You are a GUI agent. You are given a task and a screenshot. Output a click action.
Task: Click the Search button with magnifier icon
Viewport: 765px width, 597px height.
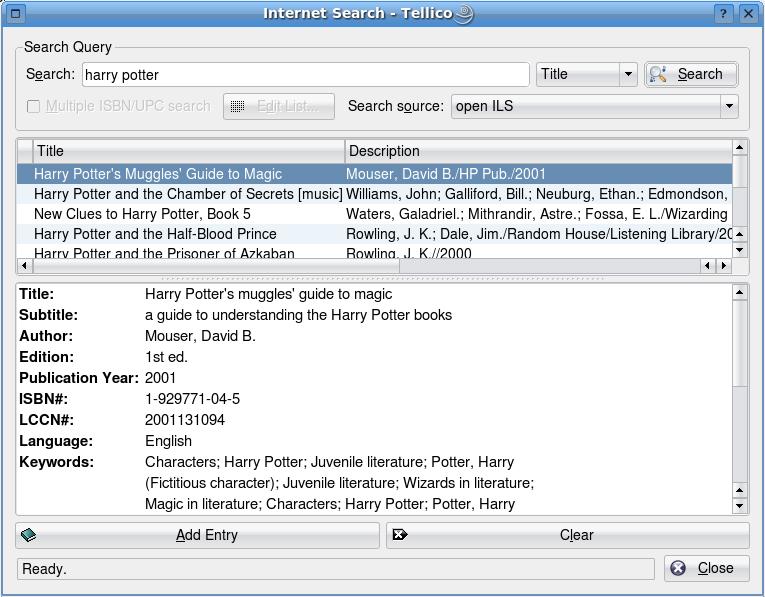click(x=691, y=74)
